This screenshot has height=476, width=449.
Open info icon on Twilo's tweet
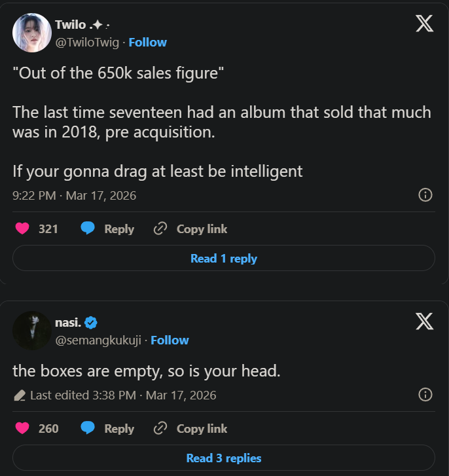[x=425, y=194]
